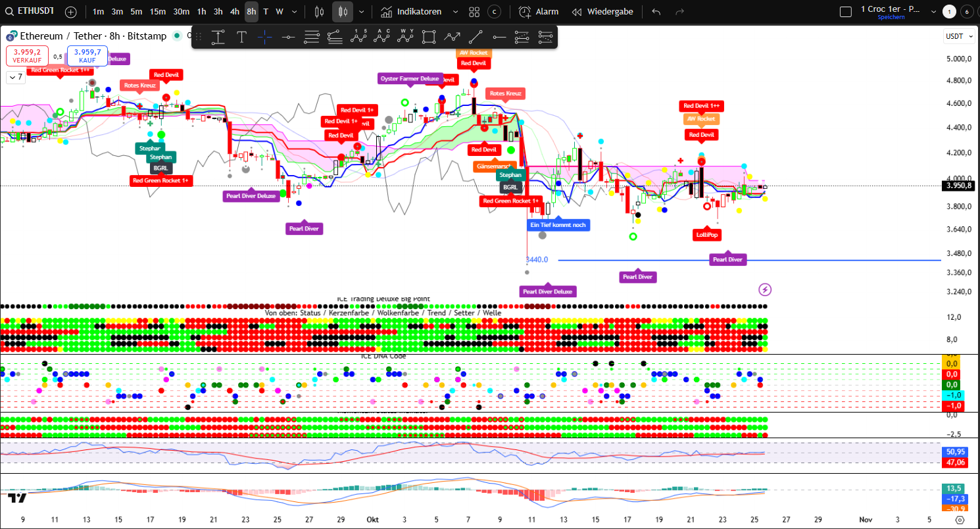Open the layout grid templates icon
This screenshot has width=980, height=529.
474,12
